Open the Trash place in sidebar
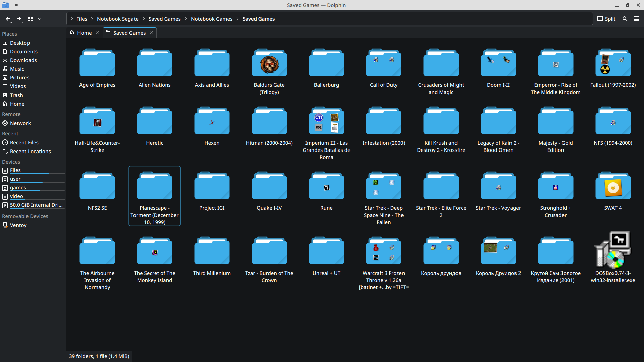The image size is (644, 362). tap(16, 95)
